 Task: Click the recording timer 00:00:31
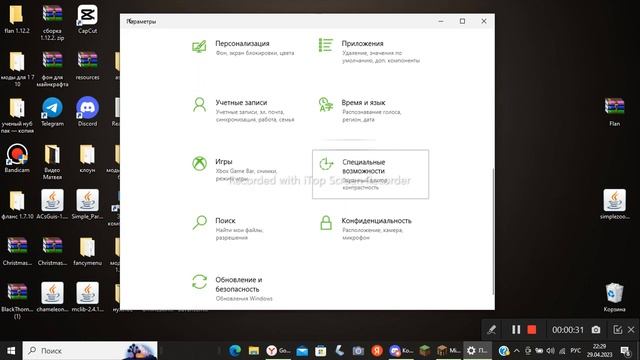pyautogui.click(x=568, y=330)
